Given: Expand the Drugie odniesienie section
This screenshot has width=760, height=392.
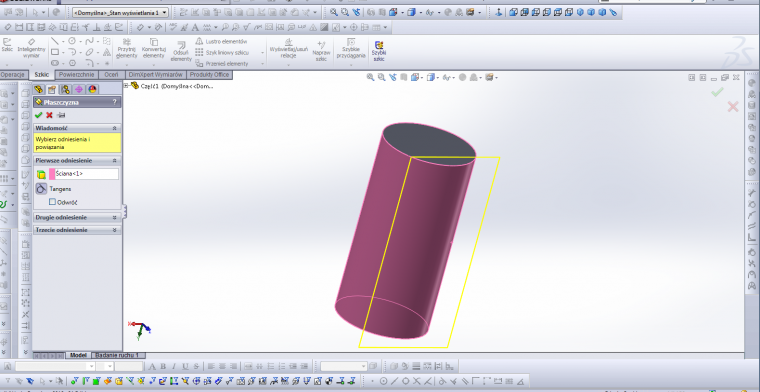Looking at the screenshot, I should [114, 218].
